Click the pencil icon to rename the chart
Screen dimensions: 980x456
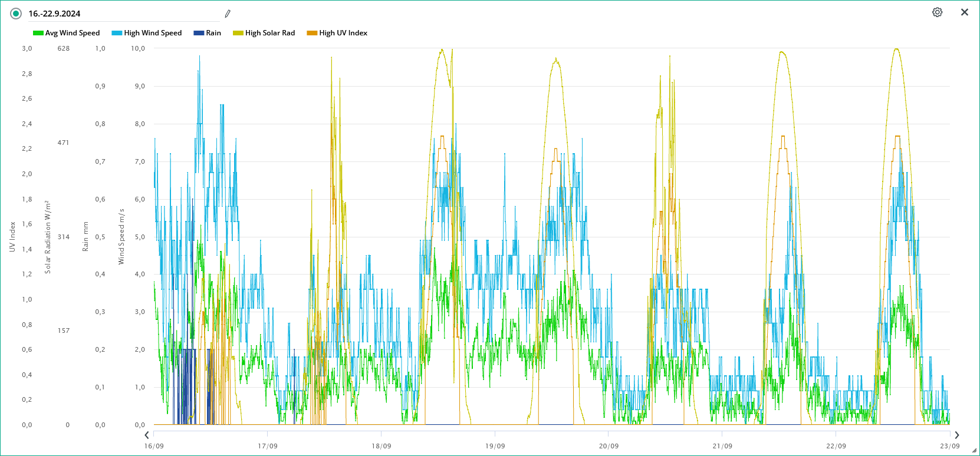coord(228,14)
